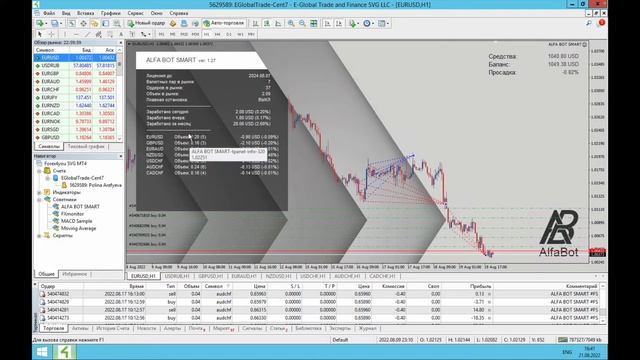
Task: Open the Файл menu
Action: tap(49, 13)
